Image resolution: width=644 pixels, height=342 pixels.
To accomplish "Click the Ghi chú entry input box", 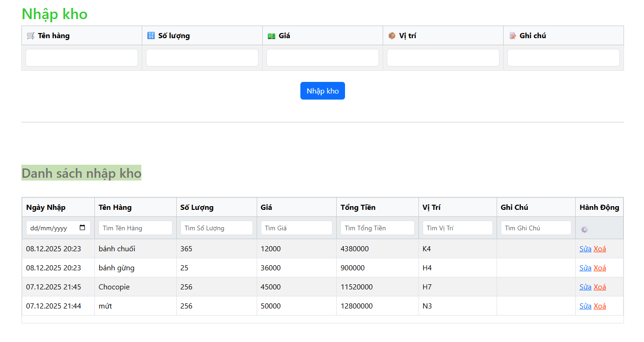I will click(x=563, y=58).
